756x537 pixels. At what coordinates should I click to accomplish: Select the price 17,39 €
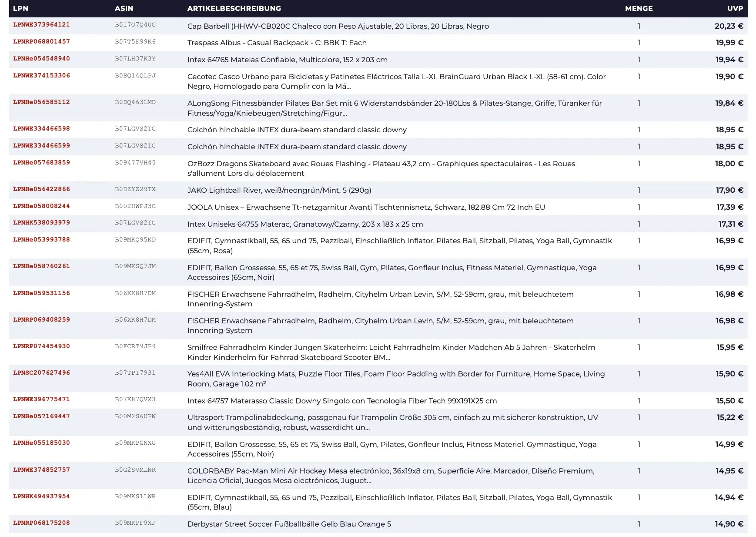pos(730,207)
